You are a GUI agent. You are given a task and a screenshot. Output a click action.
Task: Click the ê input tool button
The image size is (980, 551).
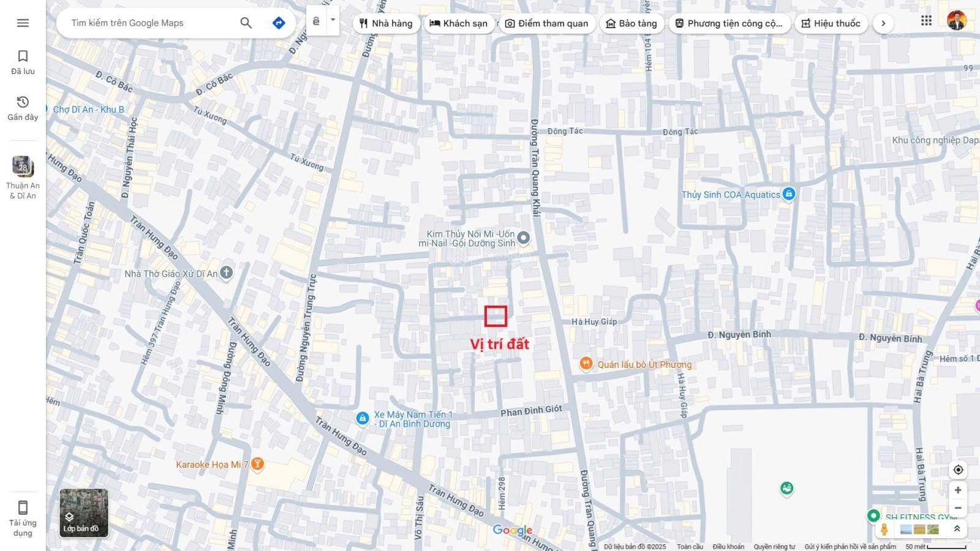point(316,21)
